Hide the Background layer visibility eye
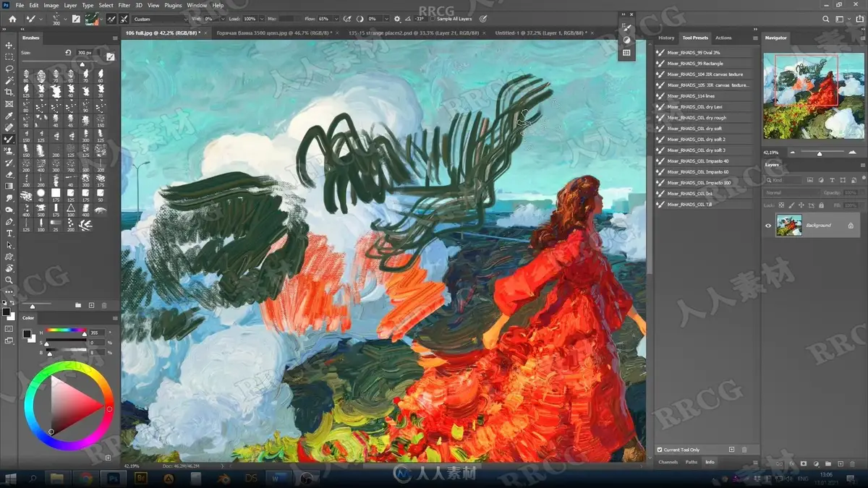 pos(768,226)
